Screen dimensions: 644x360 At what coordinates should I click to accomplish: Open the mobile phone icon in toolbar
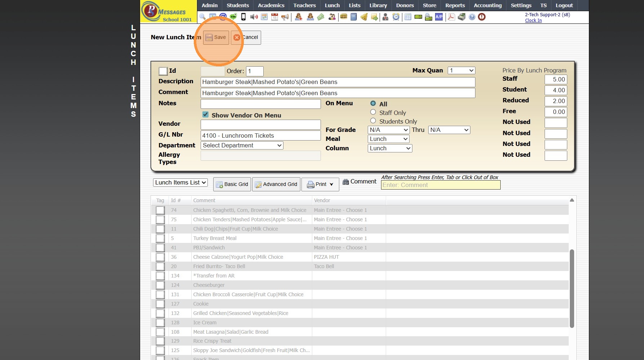click(243, 17)
